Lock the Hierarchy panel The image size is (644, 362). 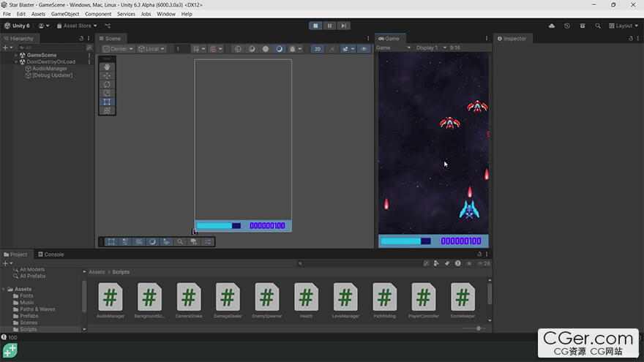pos(81,38)
